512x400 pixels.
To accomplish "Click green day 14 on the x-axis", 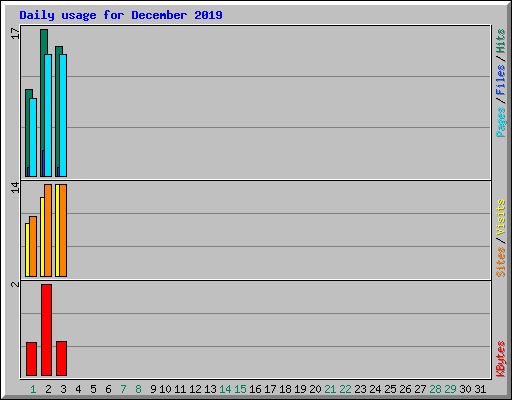I will point(225,389).
